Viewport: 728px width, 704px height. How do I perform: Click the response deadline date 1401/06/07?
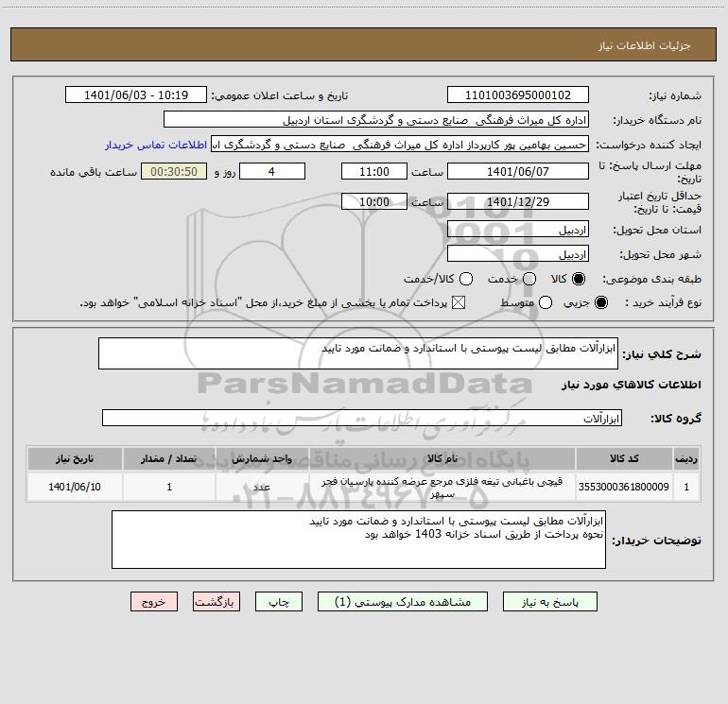point(518,171)
